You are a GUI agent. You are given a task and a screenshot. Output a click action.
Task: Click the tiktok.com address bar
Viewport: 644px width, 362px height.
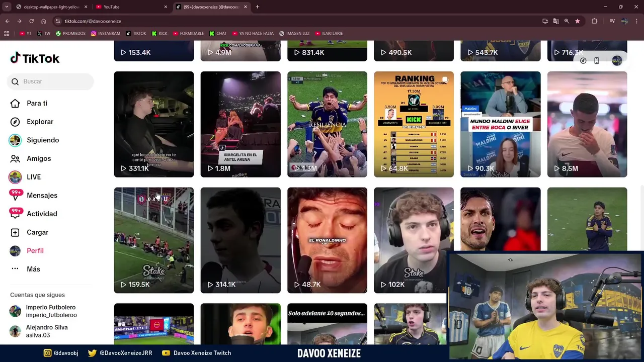(297, 21)
